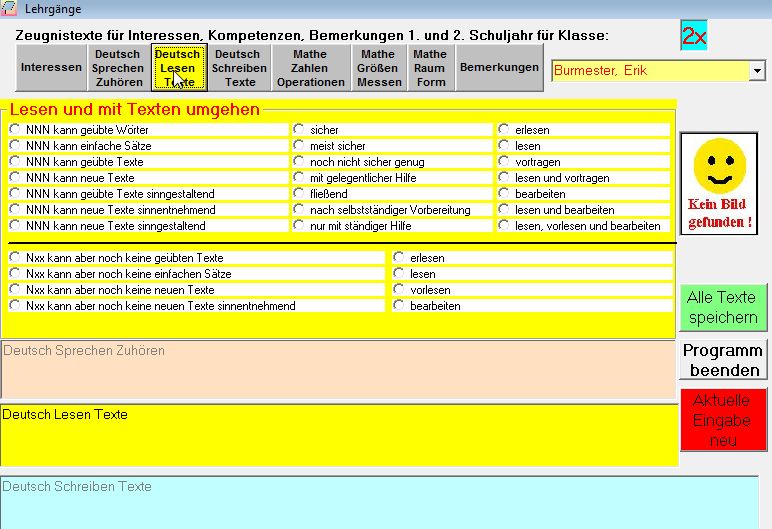Open the Bemerkungen tab
772x529 pixels.
499,67
